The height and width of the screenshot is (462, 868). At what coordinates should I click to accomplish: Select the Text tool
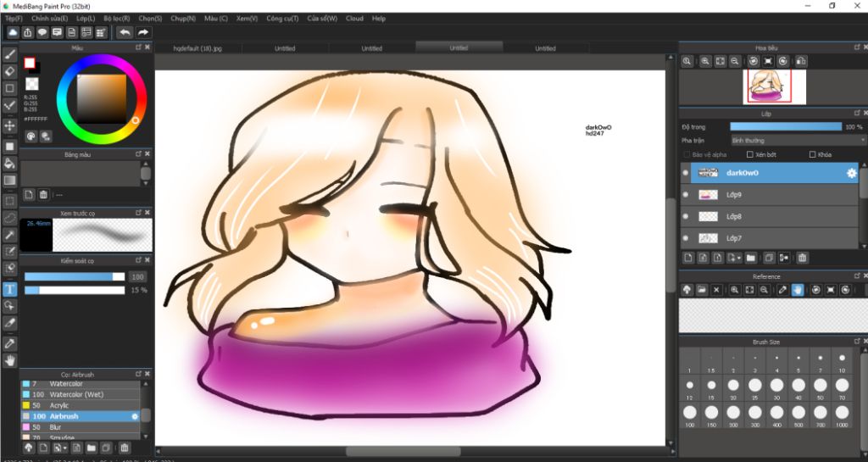pyautogui.click(x=9, y=289)
